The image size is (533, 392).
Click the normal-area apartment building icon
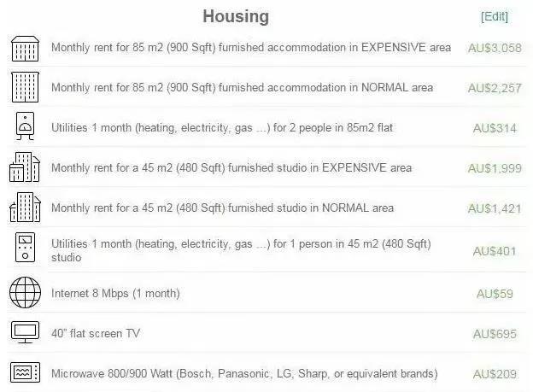25,88
